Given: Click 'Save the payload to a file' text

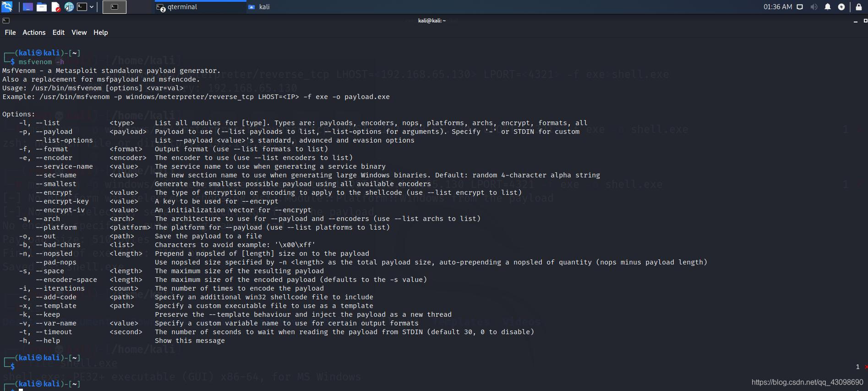Looking at the screenshot, I should [x=208, y=236].
